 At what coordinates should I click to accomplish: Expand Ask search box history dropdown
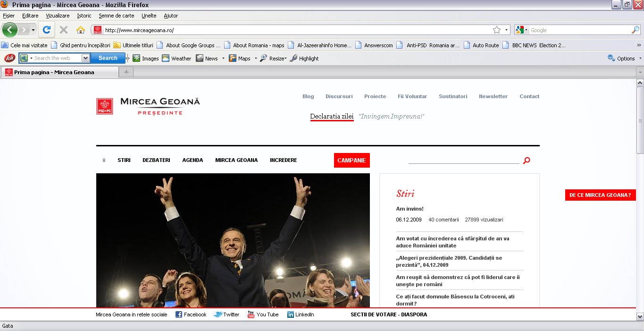coord(85,58)
